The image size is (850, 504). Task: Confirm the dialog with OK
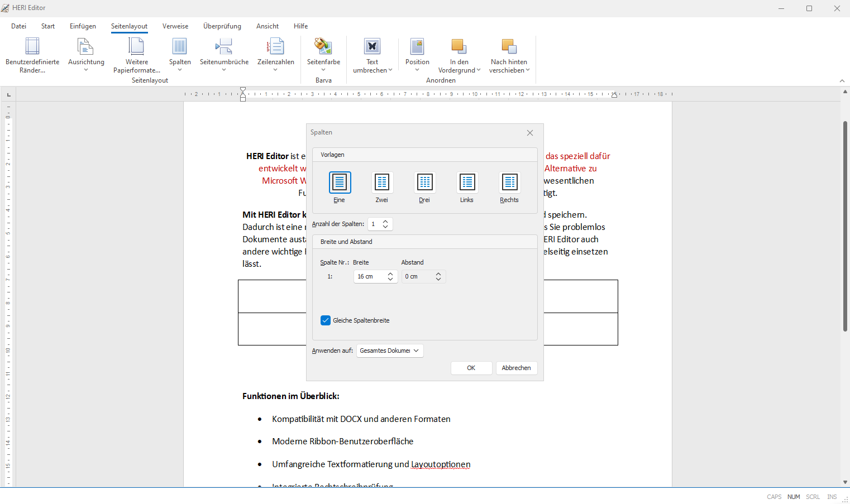(x=471, y=368)
